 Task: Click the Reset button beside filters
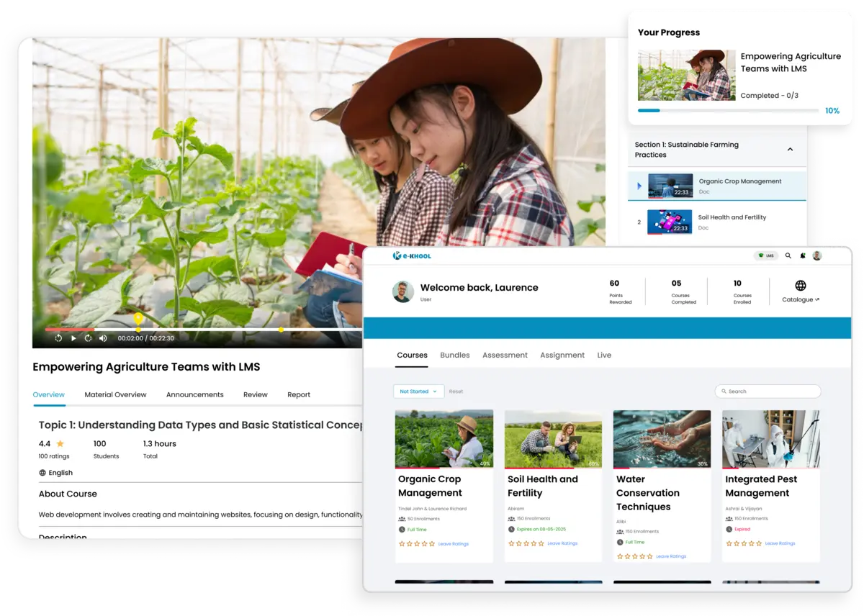456,391
